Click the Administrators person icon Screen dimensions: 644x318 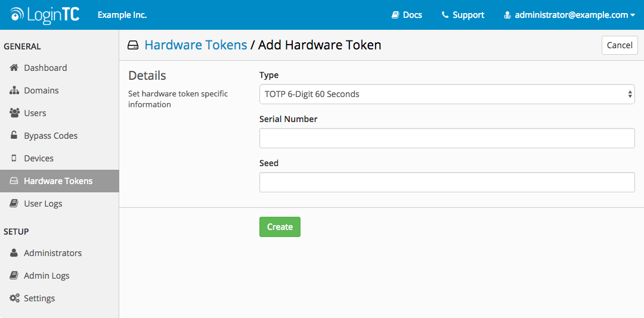[x=14, y=253]
